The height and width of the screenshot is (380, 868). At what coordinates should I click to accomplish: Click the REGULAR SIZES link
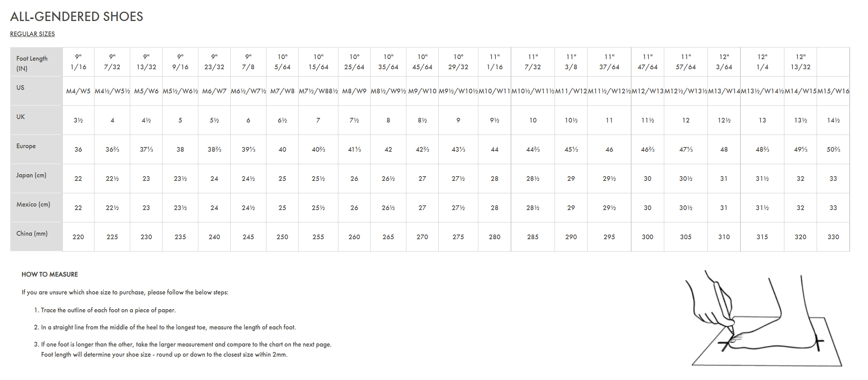(32, 34)
